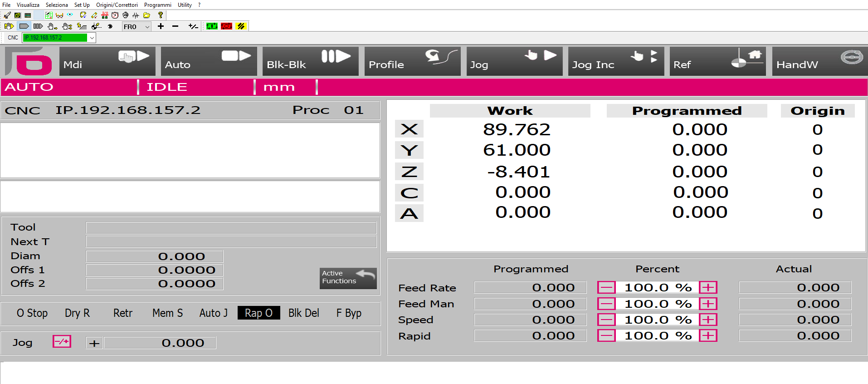
Task: Select Profile mode button
Action: point(412,61)
